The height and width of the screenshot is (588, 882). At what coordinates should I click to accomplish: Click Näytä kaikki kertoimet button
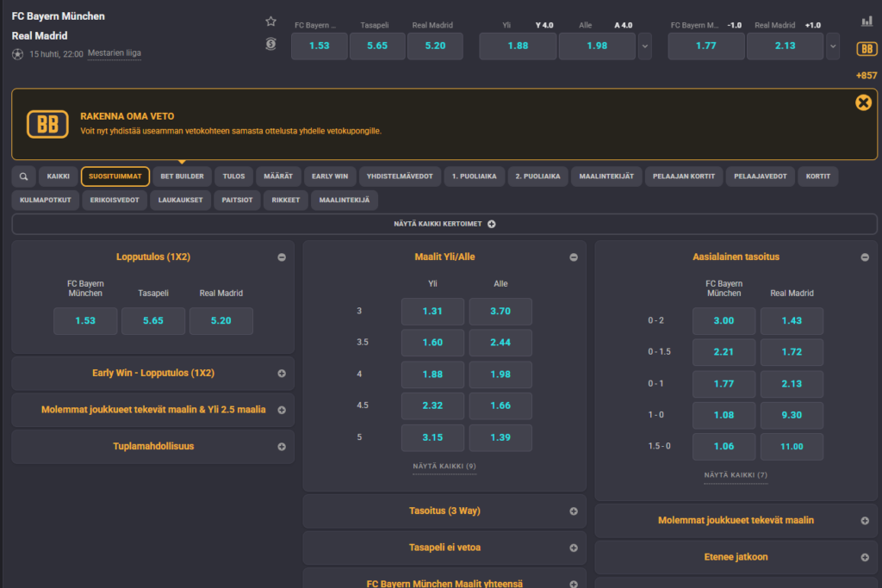tap(444, 224)
